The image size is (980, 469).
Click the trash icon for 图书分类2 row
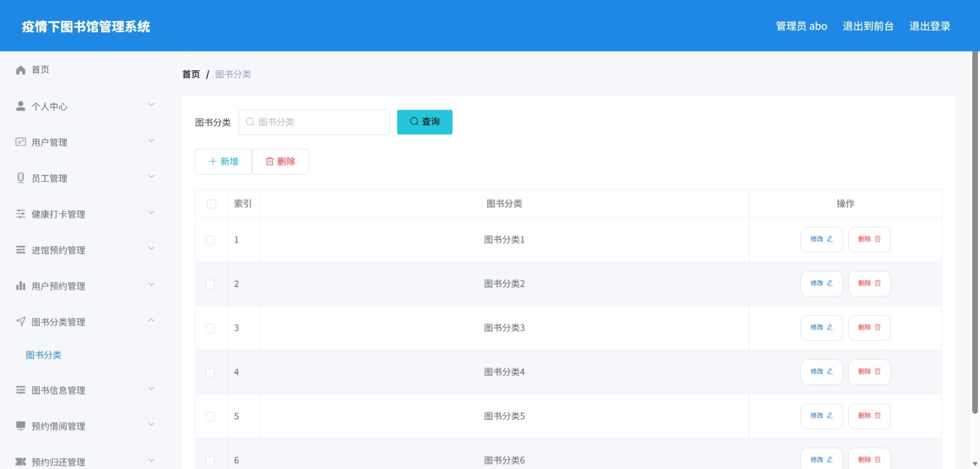click(878, 283)
